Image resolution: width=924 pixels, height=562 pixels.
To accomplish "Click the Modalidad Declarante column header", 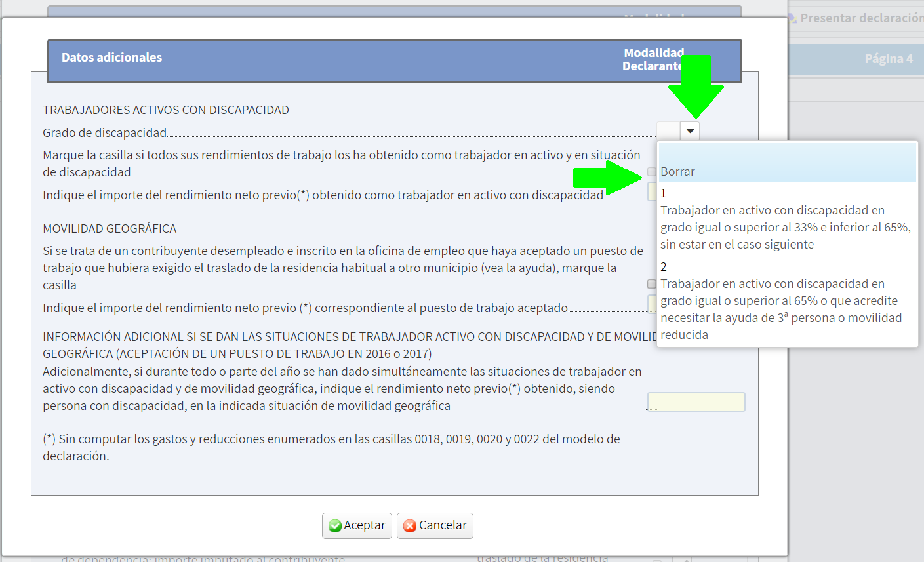I will pyautogui.click(x=654, y=60).
